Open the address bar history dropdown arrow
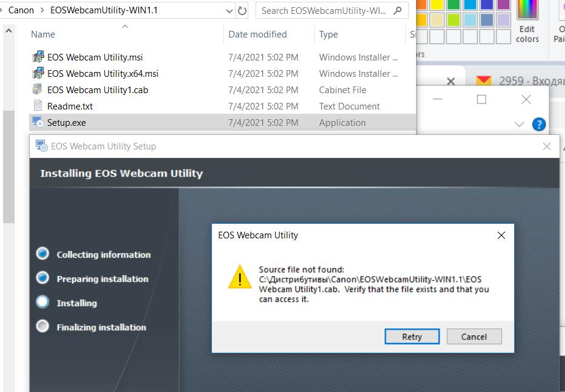This screenshot has height=392, width=565. coord(229,10)
